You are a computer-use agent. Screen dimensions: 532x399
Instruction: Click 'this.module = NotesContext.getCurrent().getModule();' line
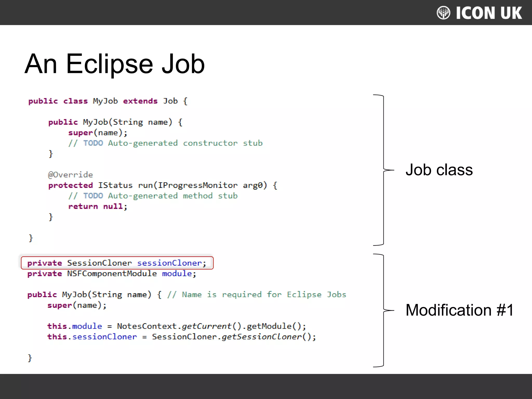click(177, 326)
